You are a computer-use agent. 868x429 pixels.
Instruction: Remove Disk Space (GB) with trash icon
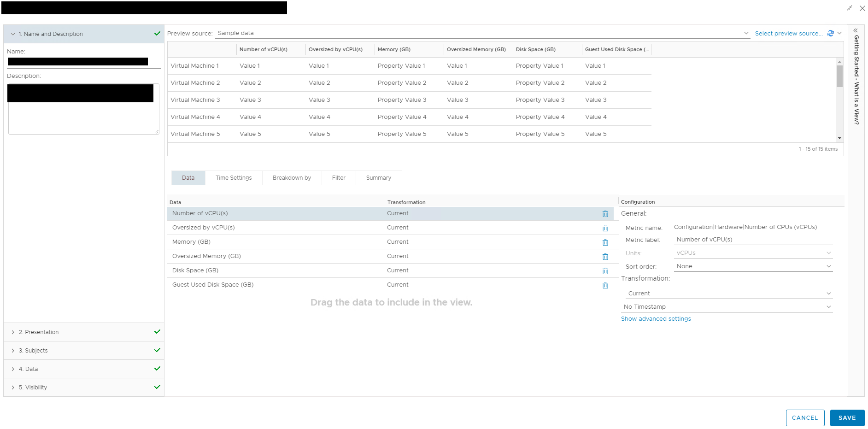click(605, 271)
